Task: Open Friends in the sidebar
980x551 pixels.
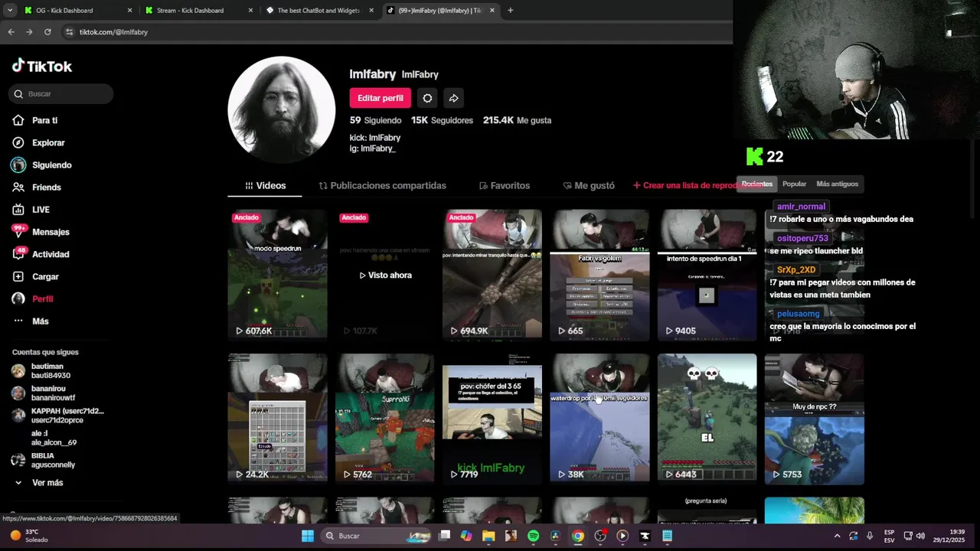Action: pos(37,187)
